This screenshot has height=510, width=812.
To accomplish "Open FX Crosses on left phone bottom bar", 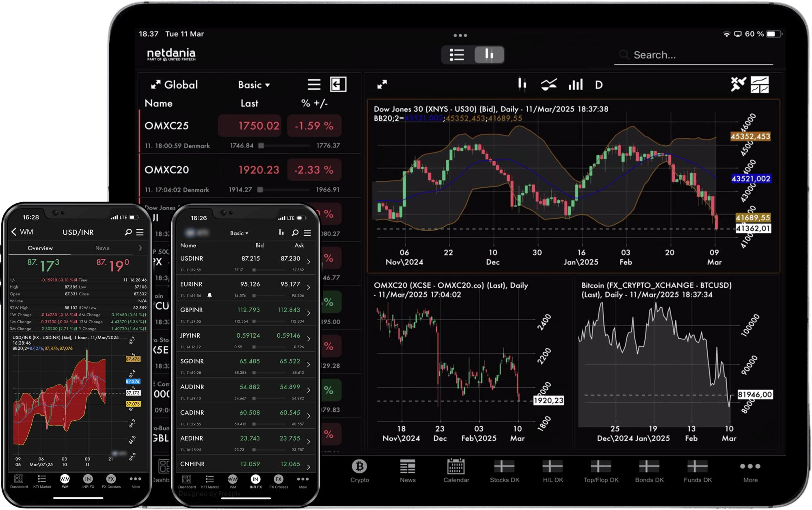I will pyautogui.click(x=111, y=481).
